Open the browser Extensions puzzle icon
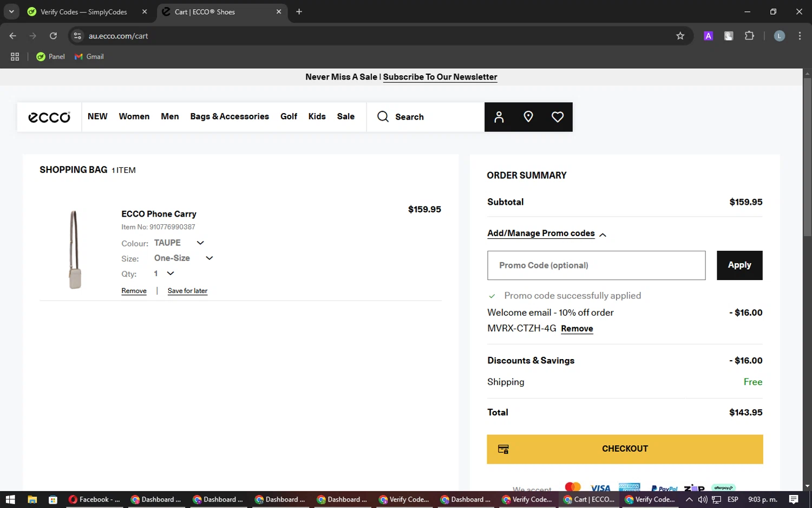Screen dimensions: 812x508 [x=749, y=36]
